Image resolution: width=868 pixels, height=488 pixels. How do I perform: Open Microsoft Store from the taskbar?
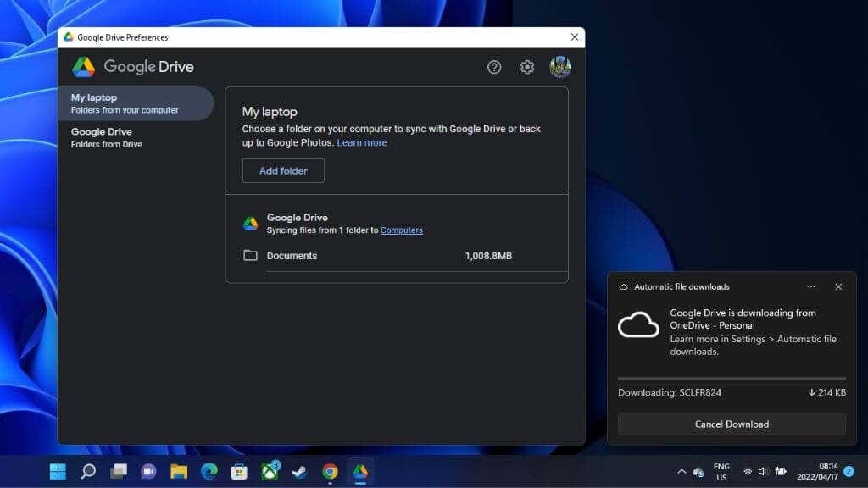tap(239, 471)
